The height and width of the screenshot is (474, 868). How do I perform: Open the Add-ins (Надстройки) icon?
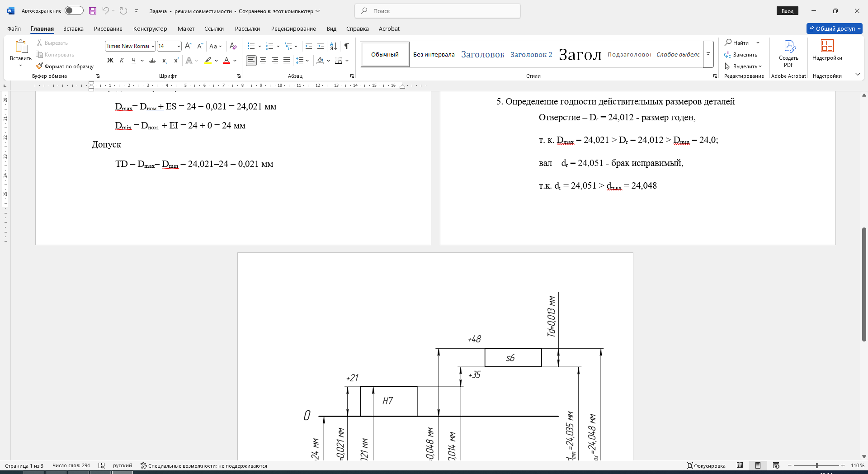827,46
